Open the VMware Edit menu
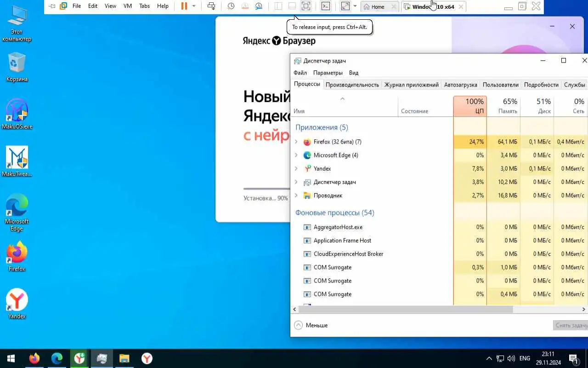This screenshot has height=368, width=588. point(93,6)
